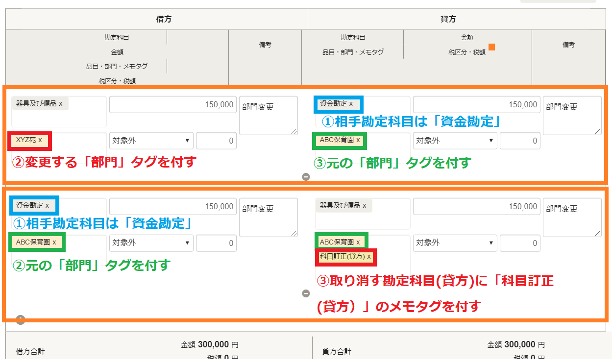This screenshot has height=364, width=612.
Task: Click the orange square next to 税区分・税額
Action: [491, 47]
